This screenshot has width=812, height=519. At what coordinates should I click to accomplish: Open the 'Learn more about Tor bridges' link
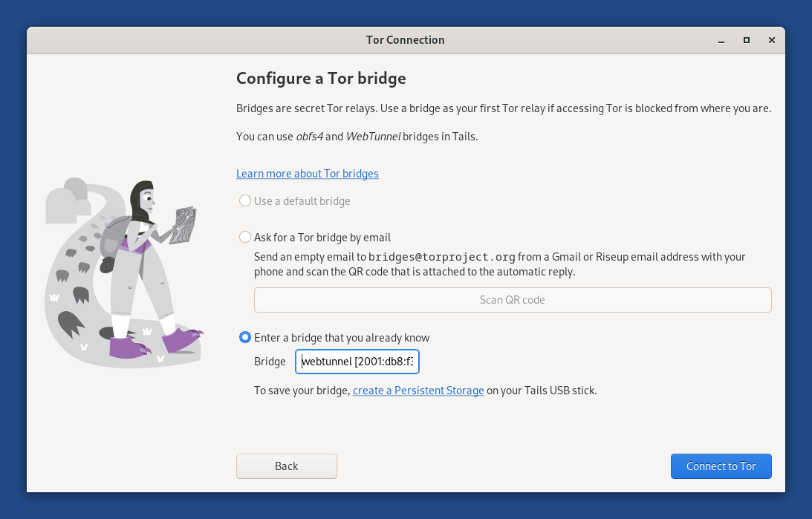[307, 173]
